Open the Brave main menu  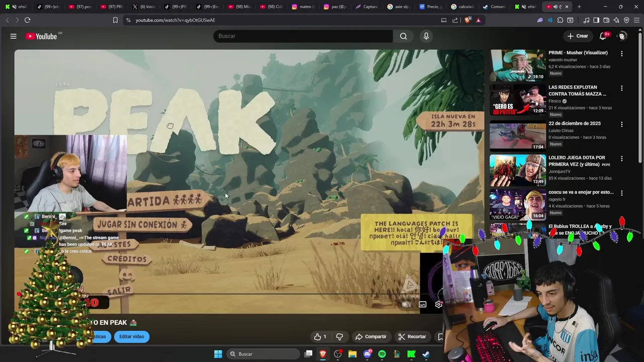(636, 20)
